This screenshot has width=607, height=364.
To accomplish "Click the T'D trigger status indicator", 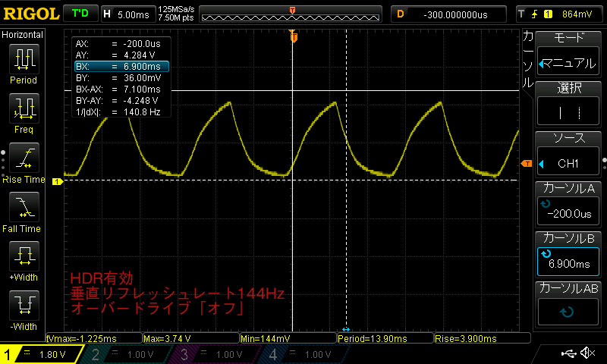I will coord(80,14).
